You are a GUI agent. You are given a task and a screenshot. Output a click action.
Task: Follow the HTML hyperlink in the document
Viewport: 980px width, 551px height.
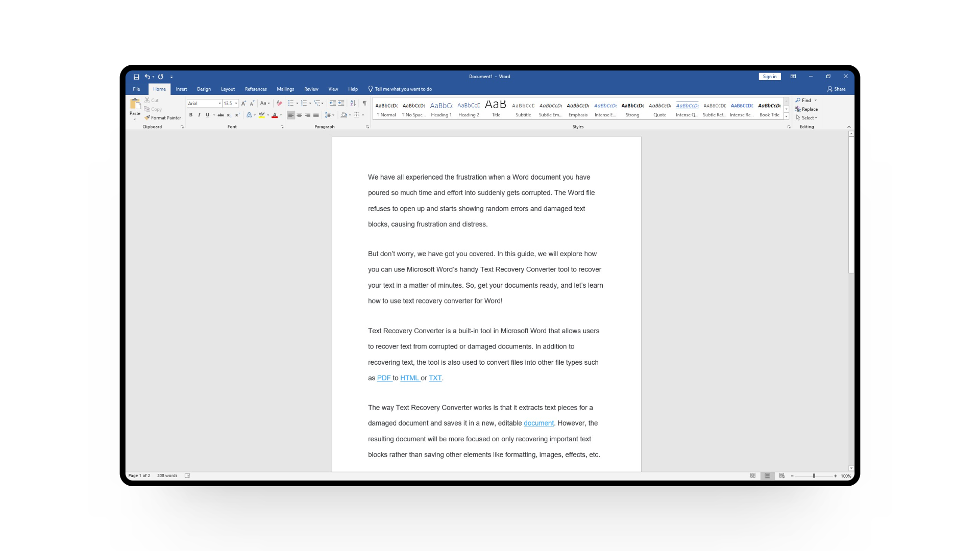[409, 378]
